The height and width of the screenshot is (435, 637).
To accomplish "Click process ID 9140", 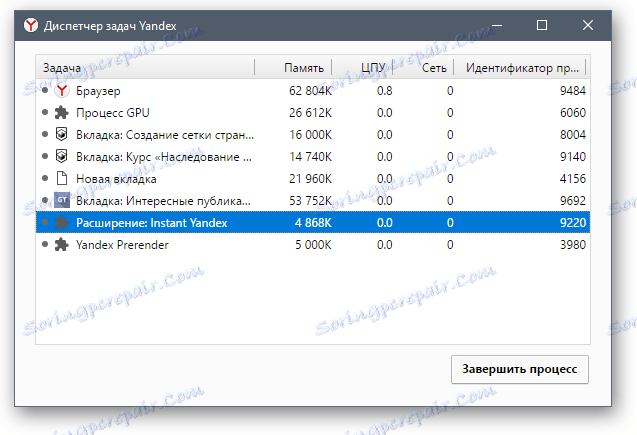I will [x=573, y=156].
